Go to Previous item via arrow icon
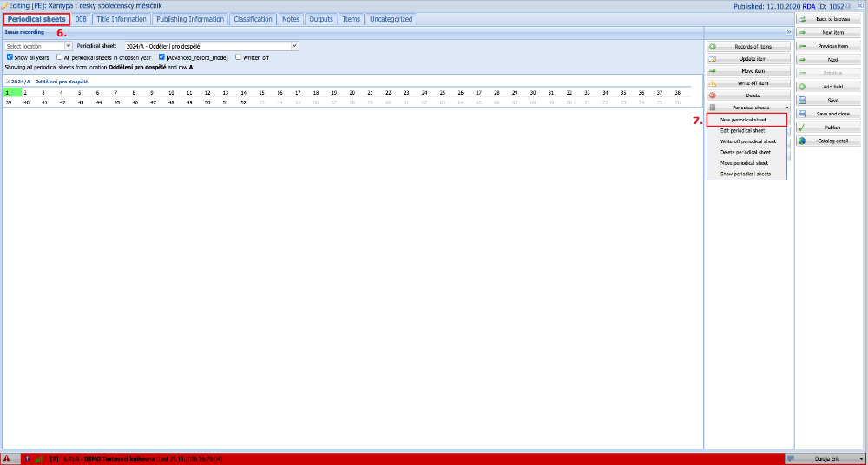This screenshot has height=465, width=868. click(x=802, y=46)
